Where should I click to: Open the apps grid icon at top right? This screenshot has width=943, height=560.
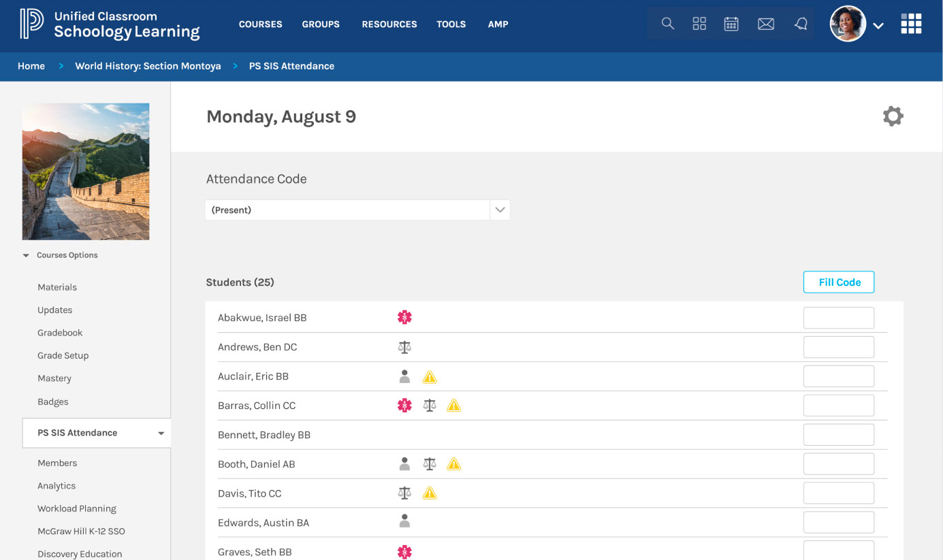click(911, 23)
